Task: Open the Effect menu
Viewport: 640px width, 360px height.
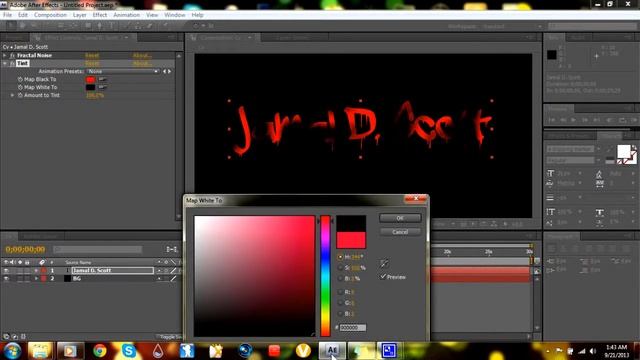Action: pyautogui.click(x=100, y=15)
